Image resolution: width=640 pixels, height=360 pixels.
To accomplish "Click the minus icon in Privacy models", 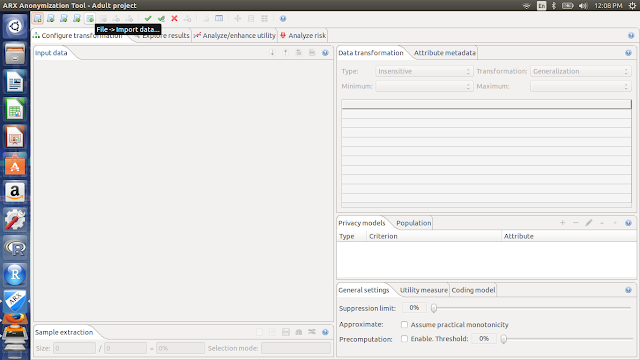I will click(x=576, y=223).
